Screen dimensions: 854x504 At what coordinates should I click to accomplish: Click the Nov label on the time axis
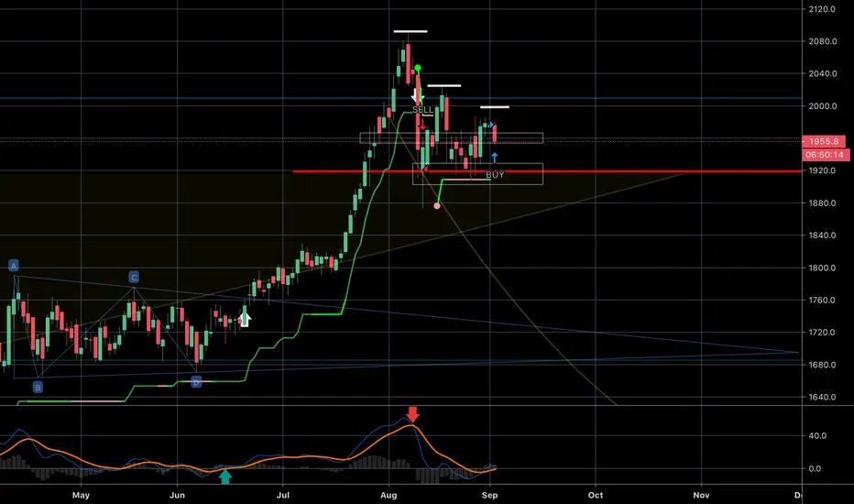pyautogui.click(x=701, y=495)
